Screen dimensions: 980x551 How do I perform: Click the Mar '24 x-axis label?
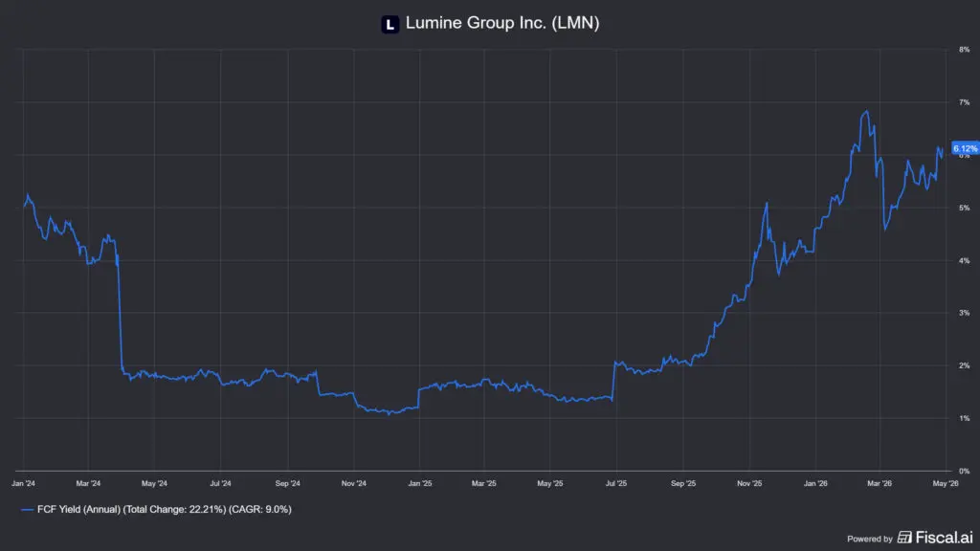[88, 483]
